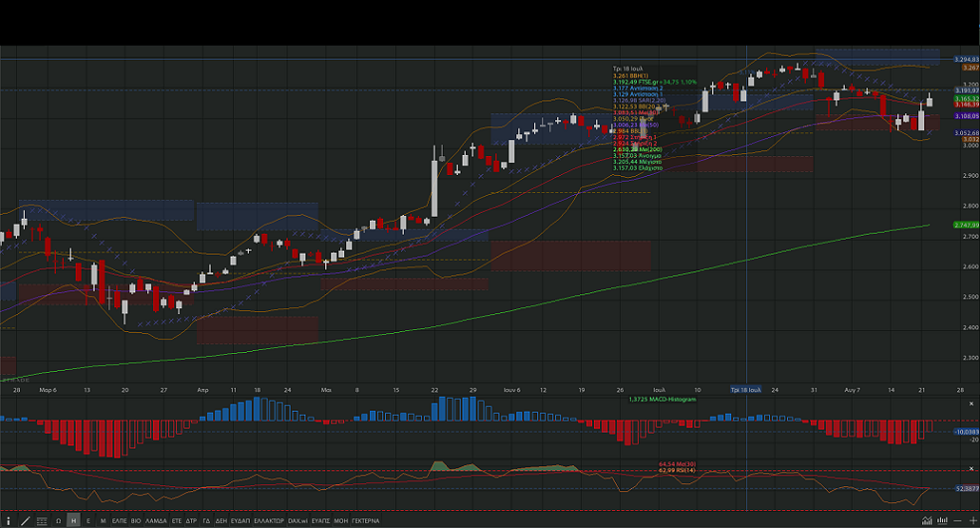
Task: Click the Ιουν 6 date axis label
Action: 511,390
